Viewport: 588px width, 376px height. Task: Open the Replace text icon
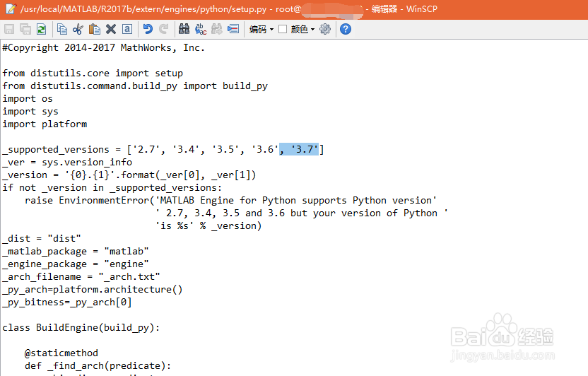click(201, 29)
